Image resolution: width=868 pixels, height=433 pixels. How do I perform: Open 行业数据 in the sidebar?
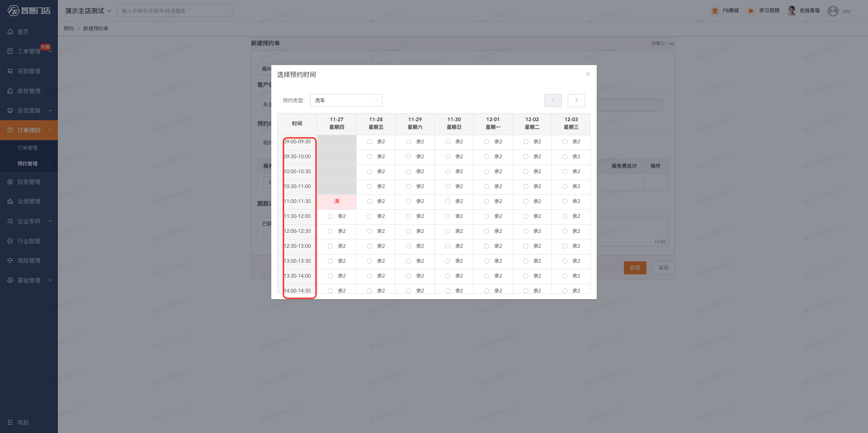pyautogui.click(x=29, y=241)
